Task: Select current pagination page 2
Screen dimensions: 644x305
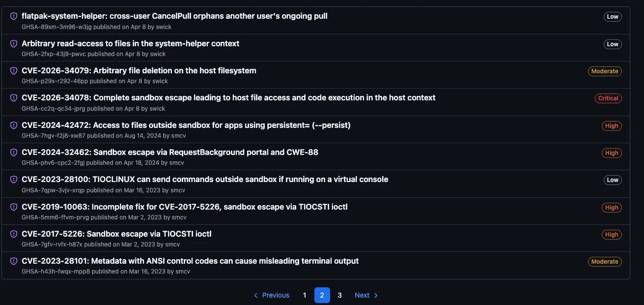Action: 322,295
